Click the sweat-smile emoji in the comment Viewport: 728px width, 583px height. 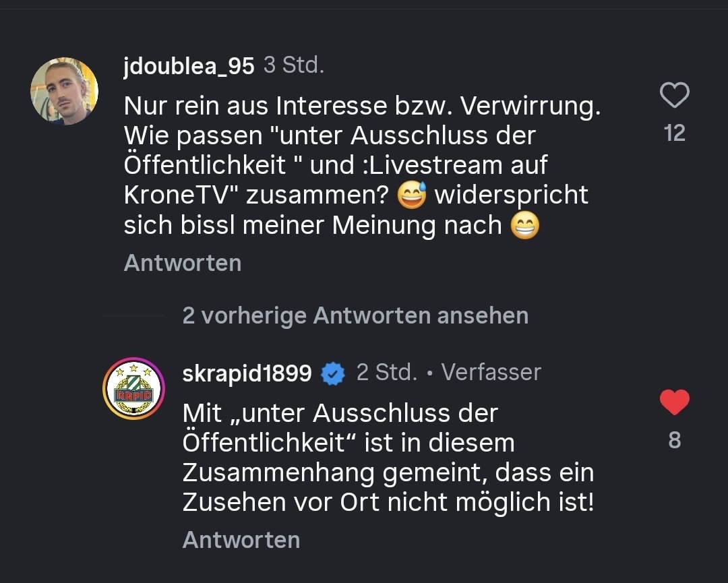click(x=413, y=195)
